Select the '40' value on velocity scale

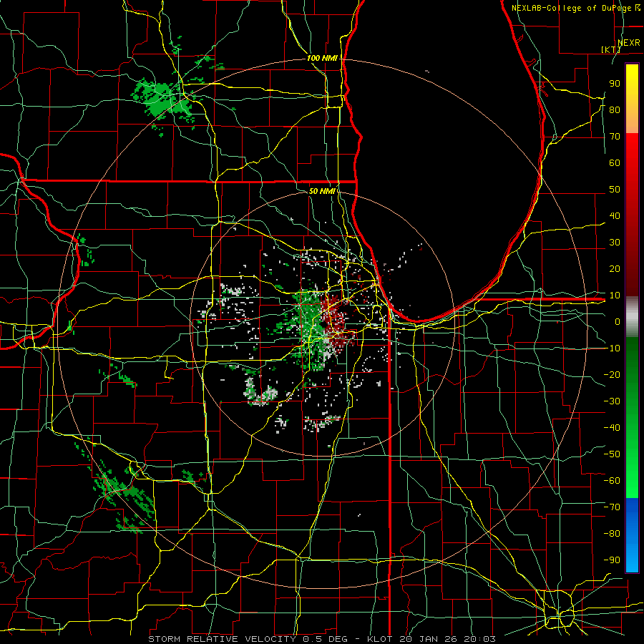[615, 216]
